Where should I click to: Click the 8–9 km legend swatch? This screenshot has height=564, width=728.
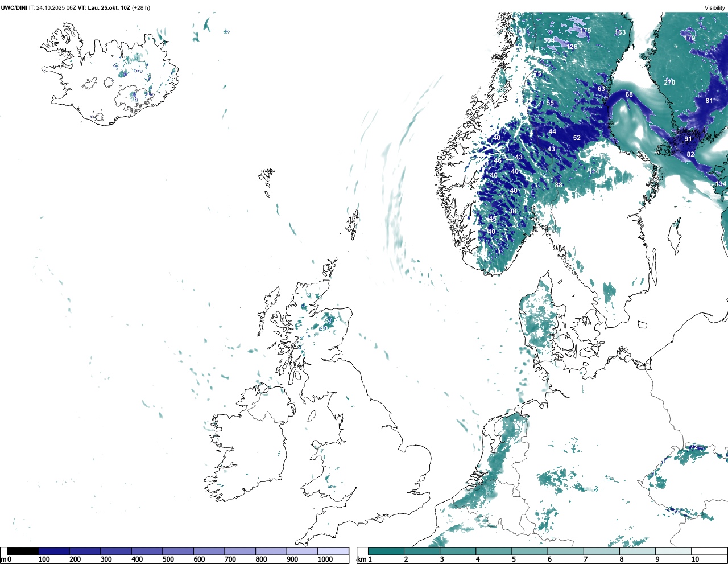(638, 551)
